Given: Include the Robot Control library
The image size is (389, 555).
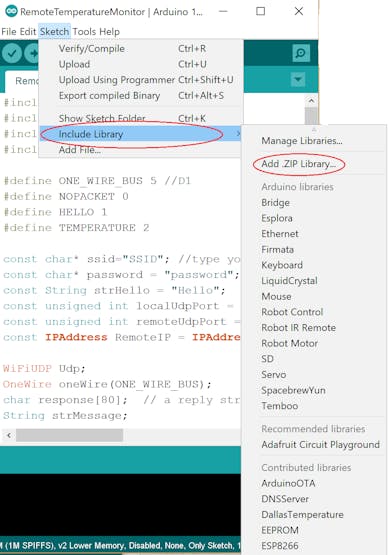Looking at the screenshot, I should (x=292, y=312).
